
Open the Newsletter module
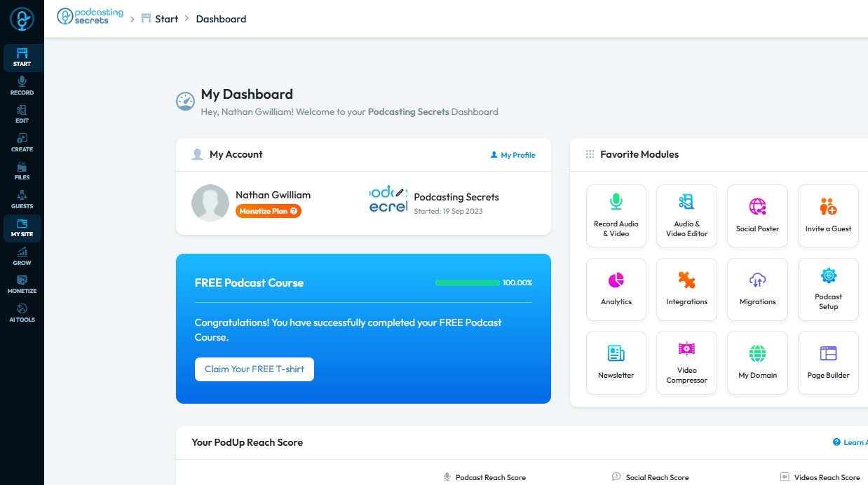[x=616, y=362]
